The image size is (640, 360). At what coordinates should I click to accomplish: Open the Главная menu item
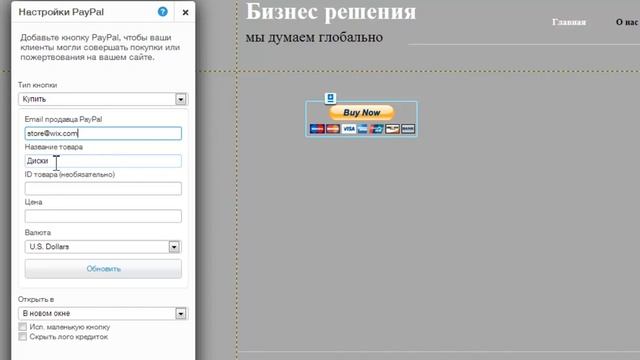pos(569,22)
